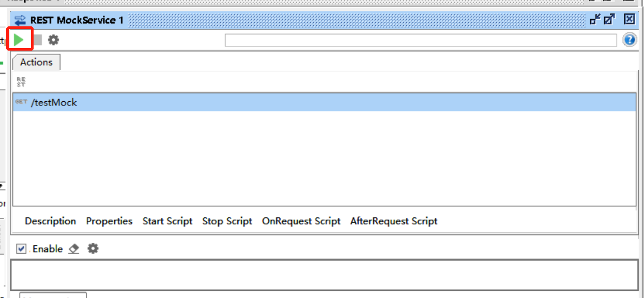Image resolution: width=644 pixels, height=298 pixels.
Task: Maximize the MockService internal window
Action: (x=610, y=20)
